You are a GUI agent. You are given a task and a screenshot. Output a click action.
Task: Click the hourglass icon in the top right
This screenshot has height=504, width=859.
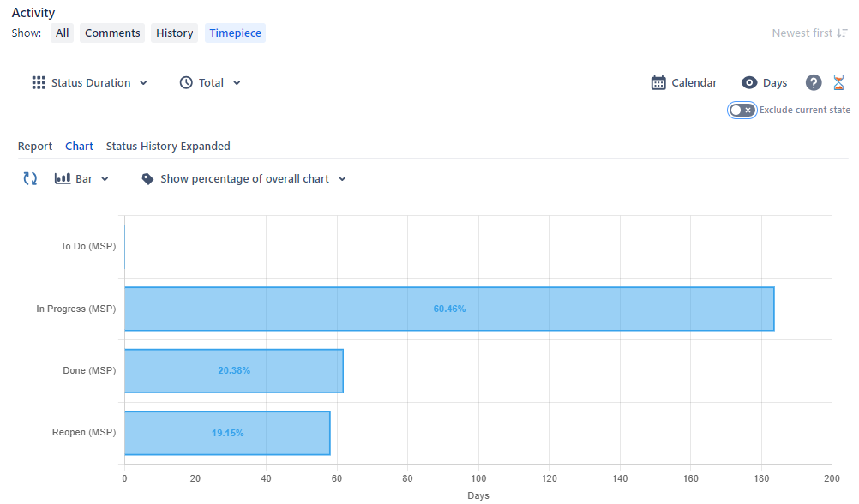[x=839, y=82]
